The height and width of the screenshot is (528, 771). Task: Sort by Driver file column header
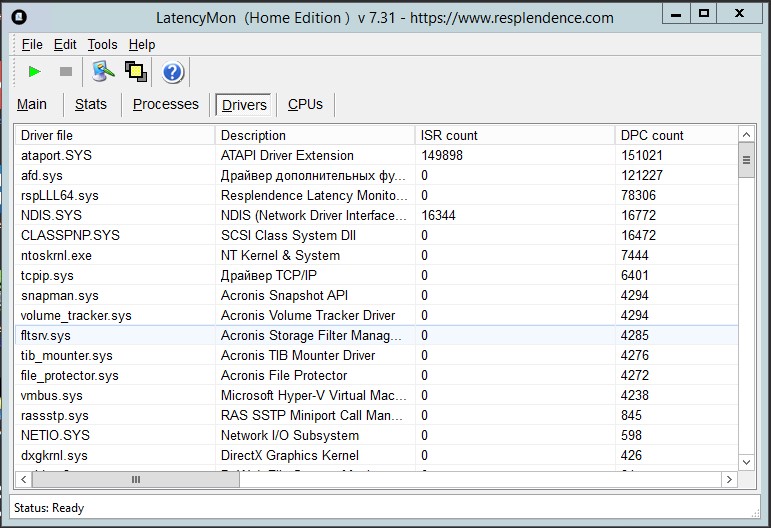pyautogui.click(x=115, y=135)
